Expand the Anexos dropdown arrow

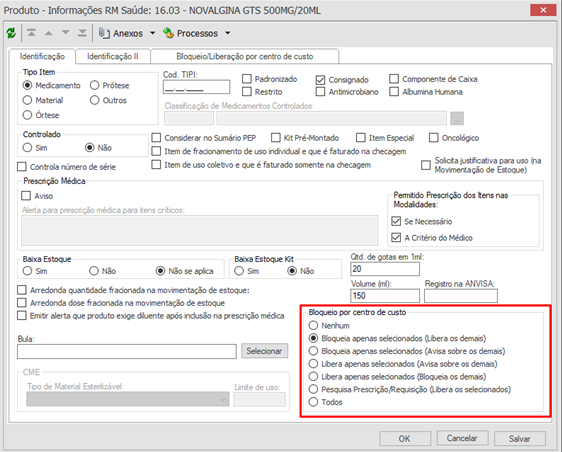pos(152,33)
